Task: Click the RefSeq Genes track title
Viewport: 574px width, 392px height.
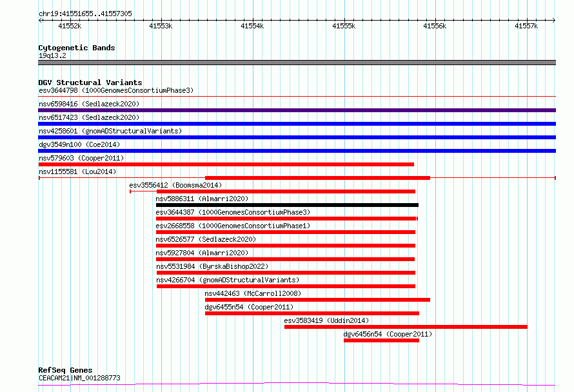Action: pyautogui.click(x=65, y=370)
